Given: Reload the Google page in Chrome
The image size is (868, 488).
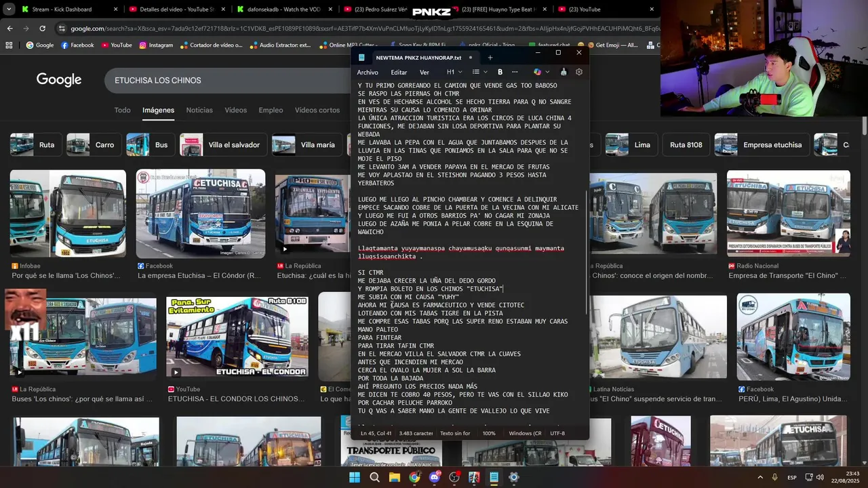Looking at the screenshot, I should (x=42, y=28).
